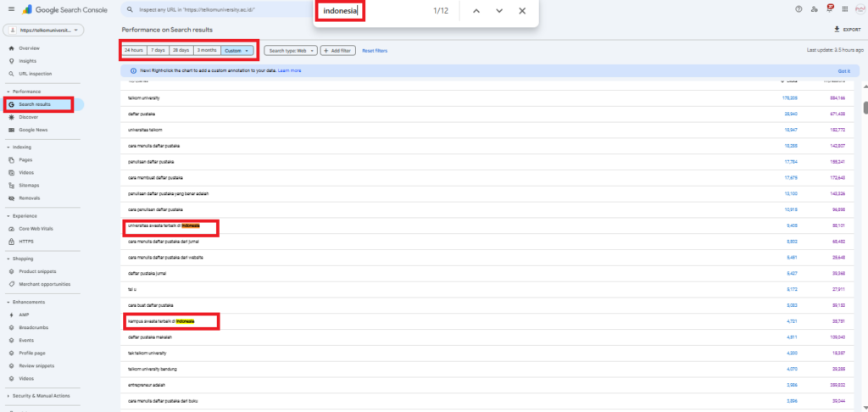
Task: Click the Google Search Console logo
Action: tap(64, 9)
